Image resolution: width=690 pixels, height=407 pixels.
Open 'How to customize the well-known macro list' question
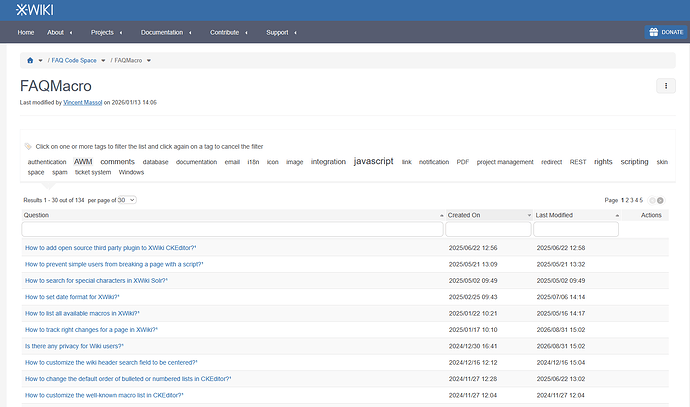tap(104, 395)
